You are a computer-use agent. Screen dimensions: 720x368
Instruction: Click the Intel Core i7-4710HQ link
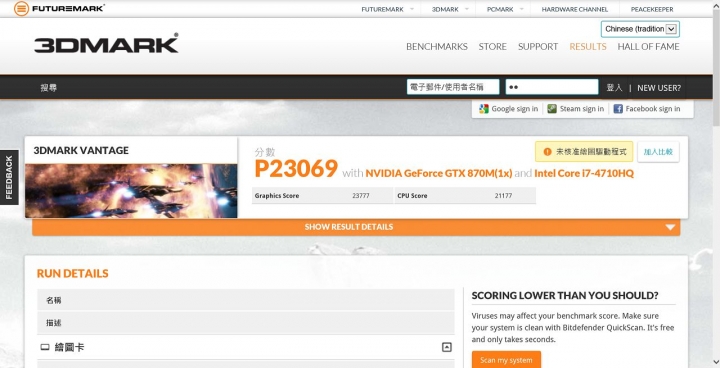coord(584,173)
